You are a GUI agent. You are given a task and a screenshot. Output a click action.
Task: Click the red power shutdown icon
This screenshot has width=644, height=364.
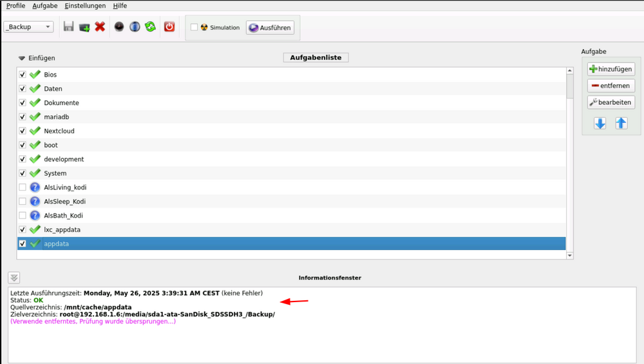169,26
